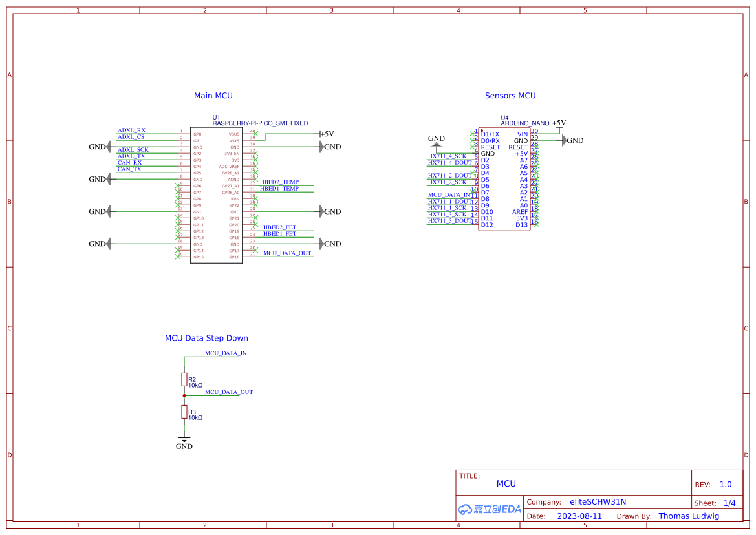Click the Sensors MCU heading text

(x=510, y=95)
